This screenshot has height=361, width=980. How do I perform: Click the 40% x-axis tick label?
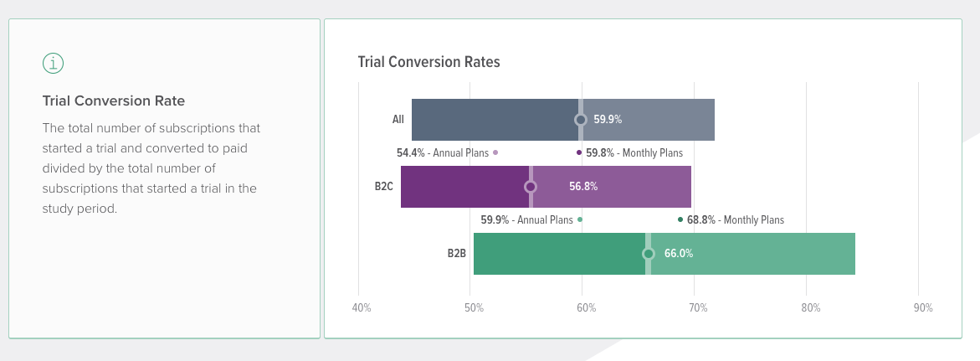(362, 308)
